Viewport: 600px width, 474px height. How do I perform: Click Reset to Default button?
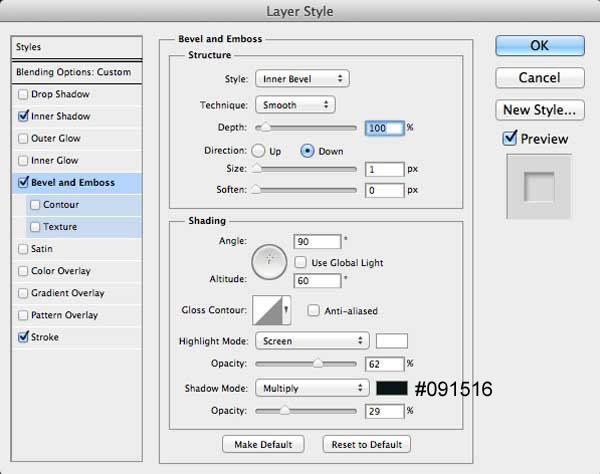367,444
